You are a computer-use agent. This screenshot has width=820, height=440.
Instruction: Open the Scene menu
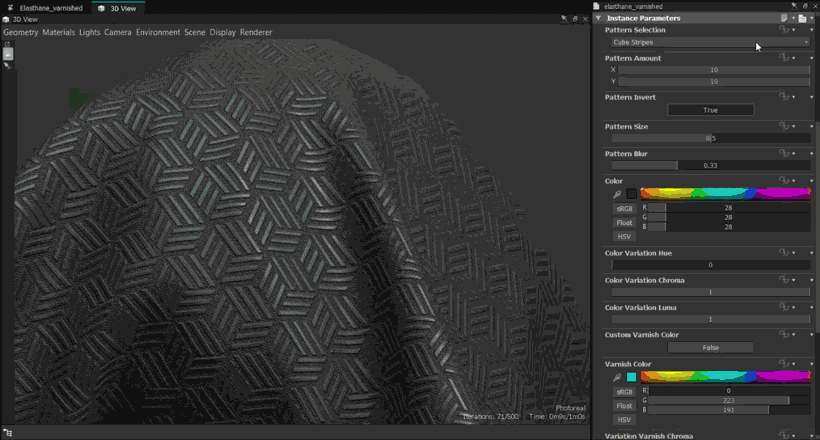click(195, 32)
